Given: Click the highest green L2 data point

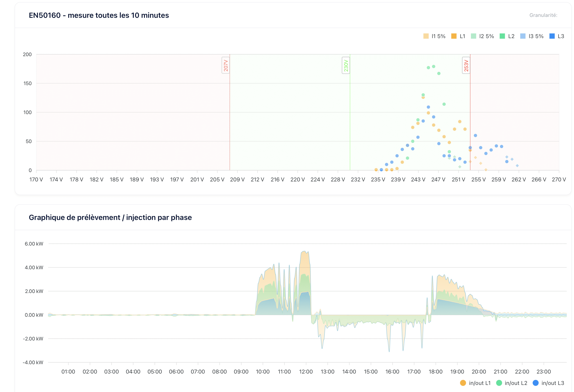Looking at the screenshot, I should [x=433, y=67].
